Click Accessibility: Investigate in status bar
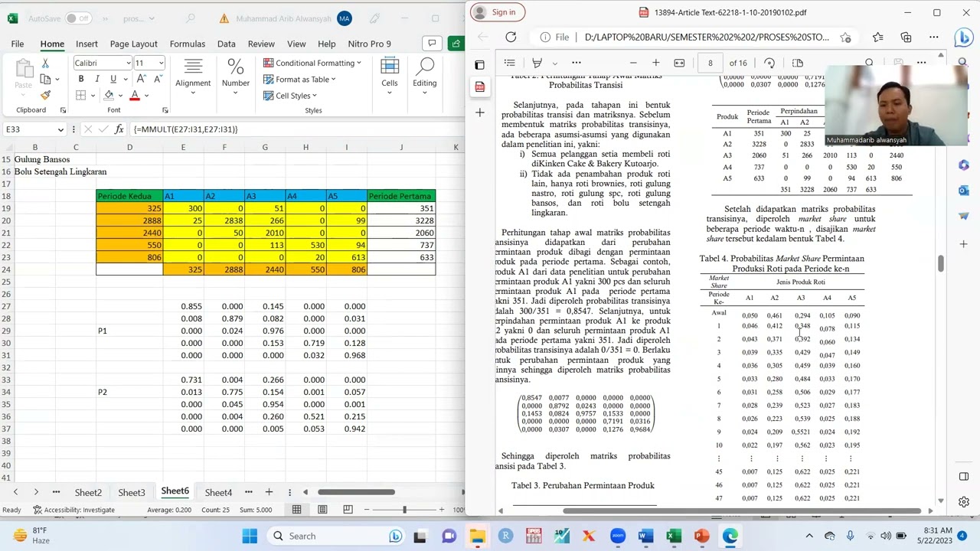Image resolution: width=980 pixels, height=551 pixels. tap(73, 510)
